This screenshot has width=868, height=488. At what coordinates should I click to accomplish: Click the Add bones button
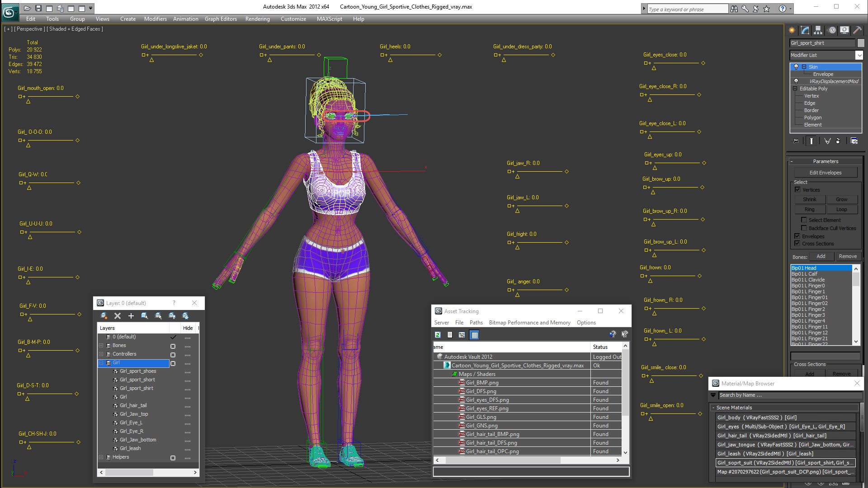821,257
